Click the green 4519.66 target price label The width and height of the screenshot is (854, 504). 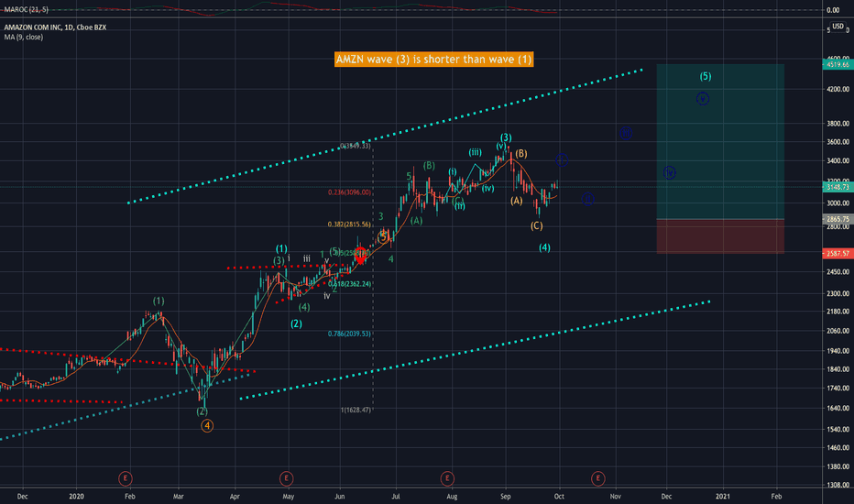pos(838,64)
